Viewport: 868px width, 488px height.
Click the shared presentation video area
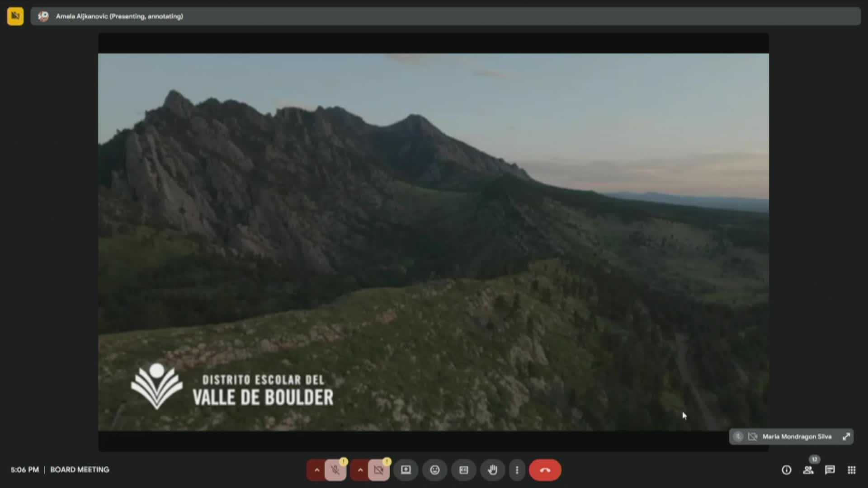point(433,242)
